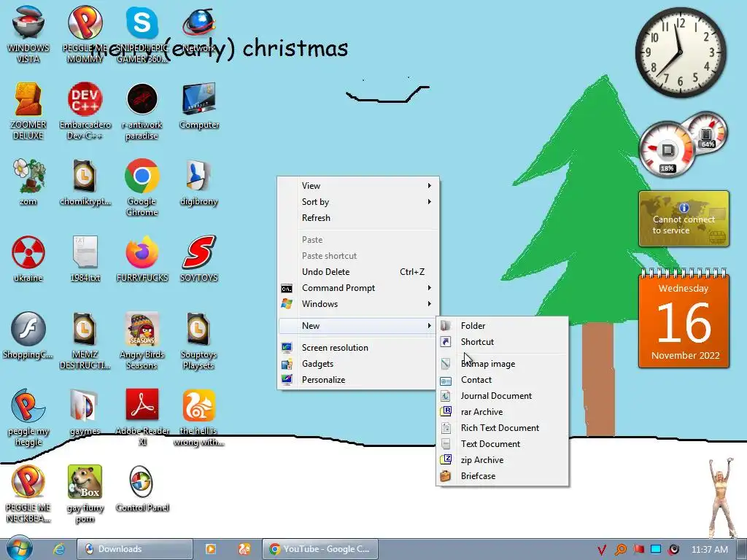Click the orange magnifier tray icon
Screen dimensions: 747x560
[620, 550]
